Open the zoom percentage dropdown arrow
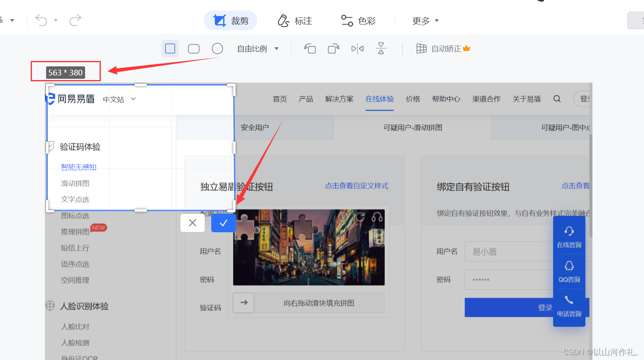This screenshot has width=644, height=360. tap(12, 20)
